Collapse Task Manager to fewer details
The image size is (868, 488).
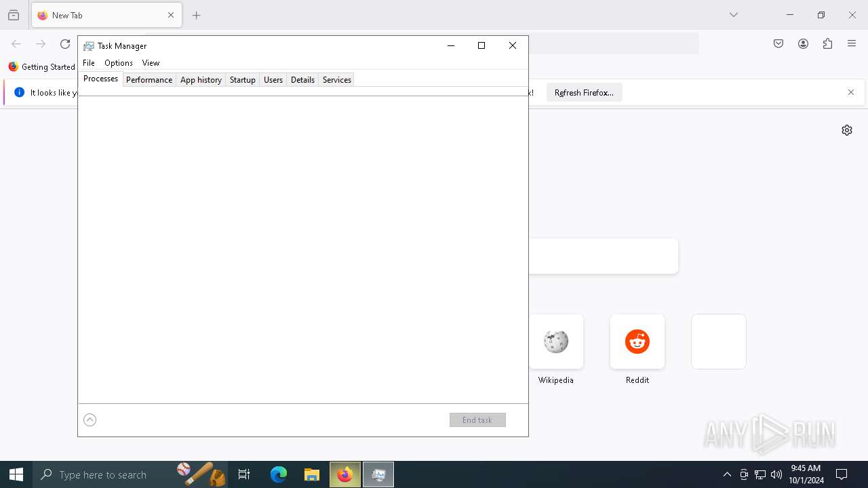(90, 420)
